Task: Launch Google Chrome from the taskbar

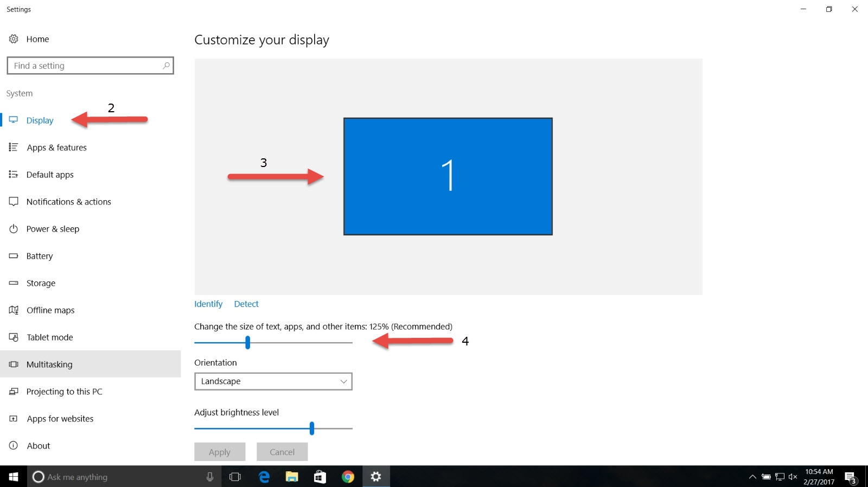Action: 348,477
